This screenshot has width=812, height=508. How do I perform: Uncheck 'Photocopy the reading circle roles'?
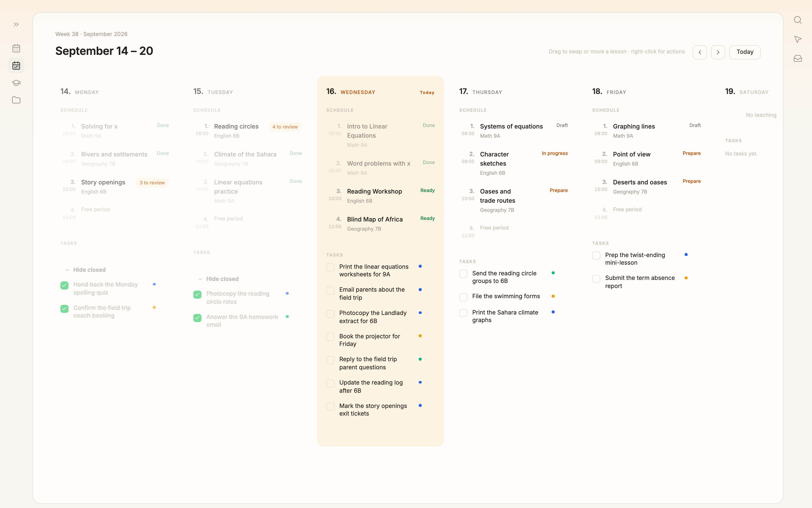click(x=197, y=294)
